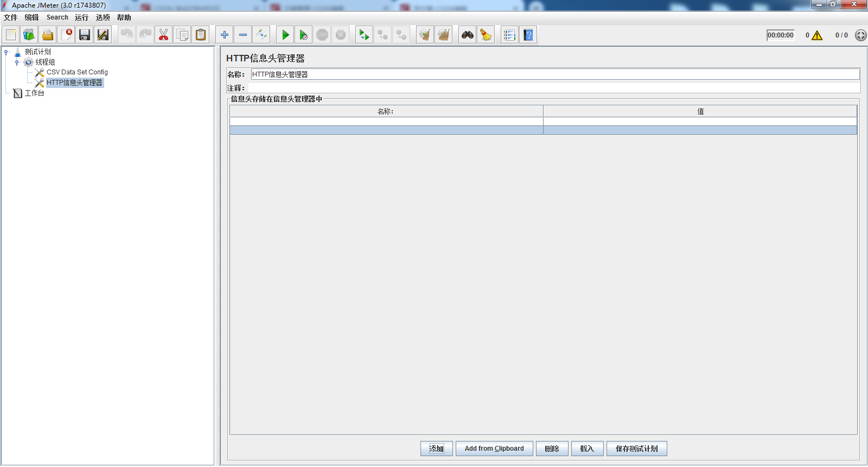This screenshot has height=467, width=868.
Task: Select 测试计划 in the tree
Action: [37, 52]
